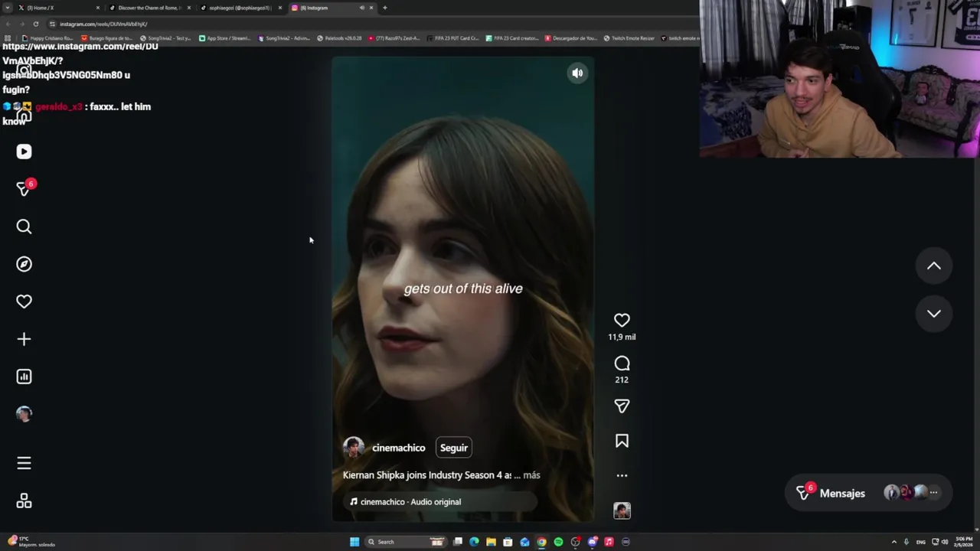Open the three-dot options menu on the reel
Image resolution: width=980 pixels, height=551 pixels.
point(622,475)
